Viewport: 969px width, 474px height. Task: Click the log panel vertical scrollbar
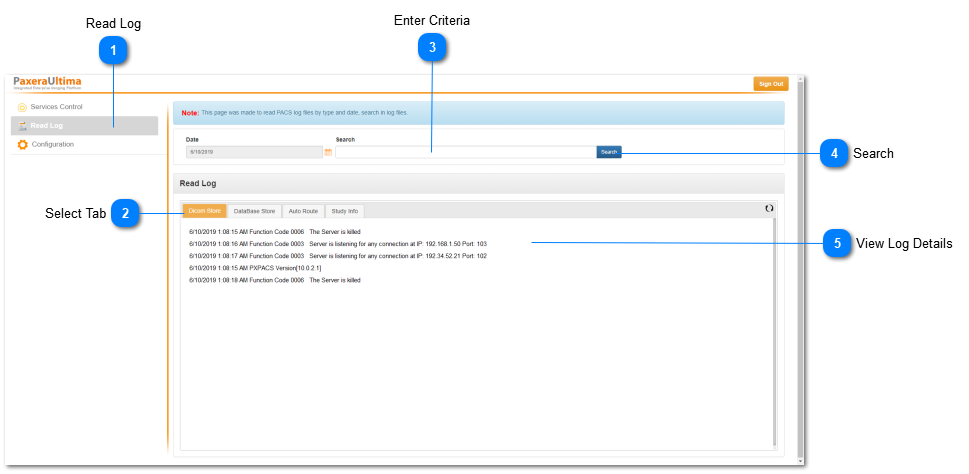coord(774,330)
